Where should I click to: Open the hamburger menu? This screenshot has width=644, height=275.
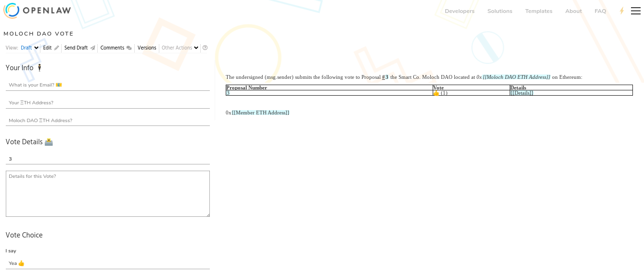pyautogui.click(x=635, y=11)
